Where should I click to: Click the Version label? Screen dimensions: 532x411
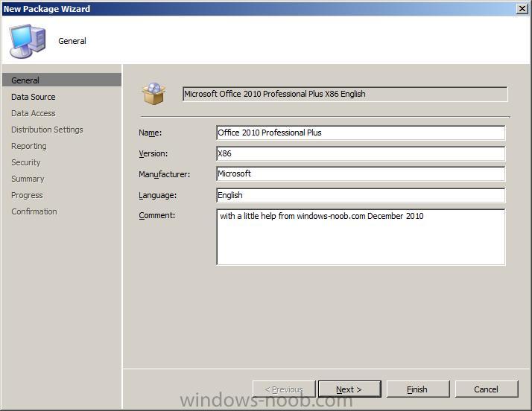click(153, 153)
